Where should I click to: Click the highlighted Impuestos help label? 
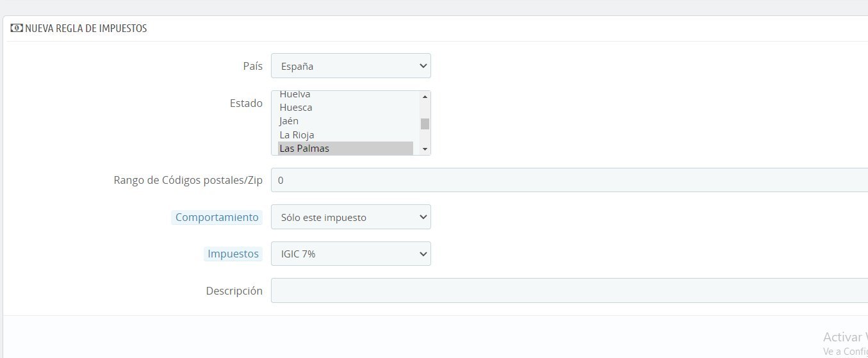[233, 254]
